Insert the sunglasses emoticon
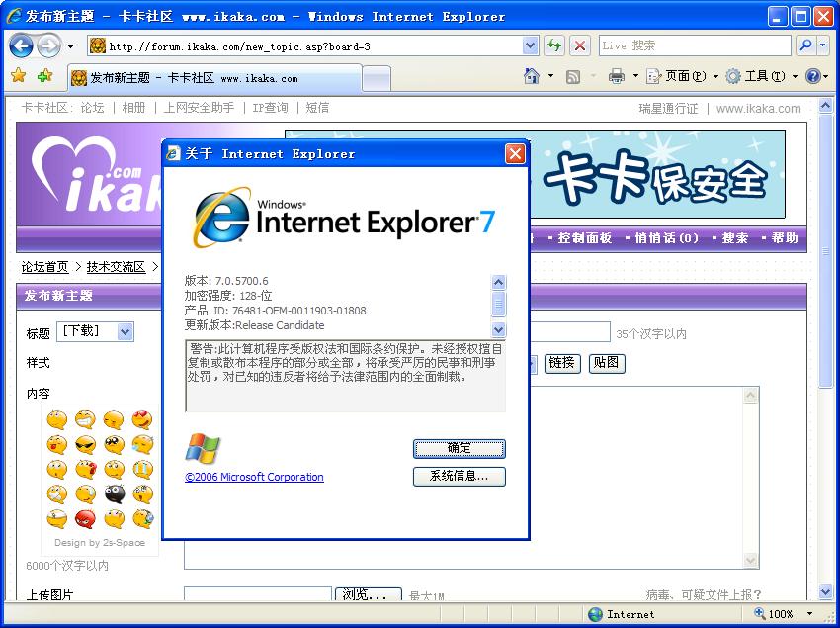 (x=85, y=445)
